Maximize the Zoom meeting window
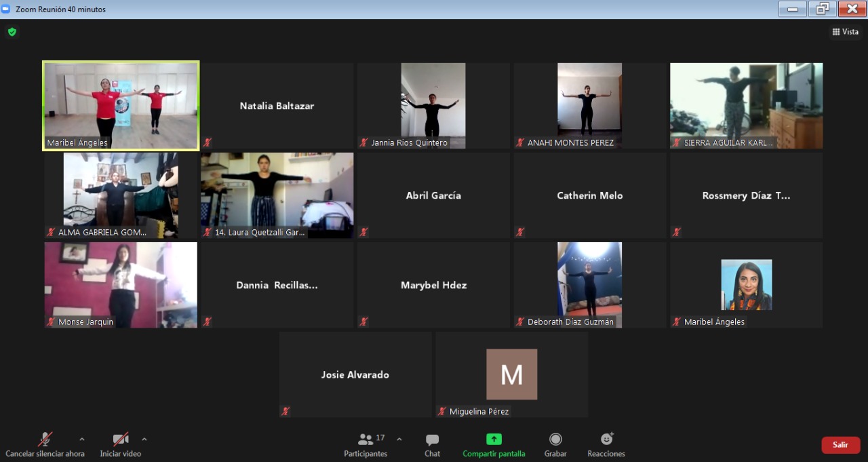The image size is (868, 462). pyautogui.click(x=822, y=9)
